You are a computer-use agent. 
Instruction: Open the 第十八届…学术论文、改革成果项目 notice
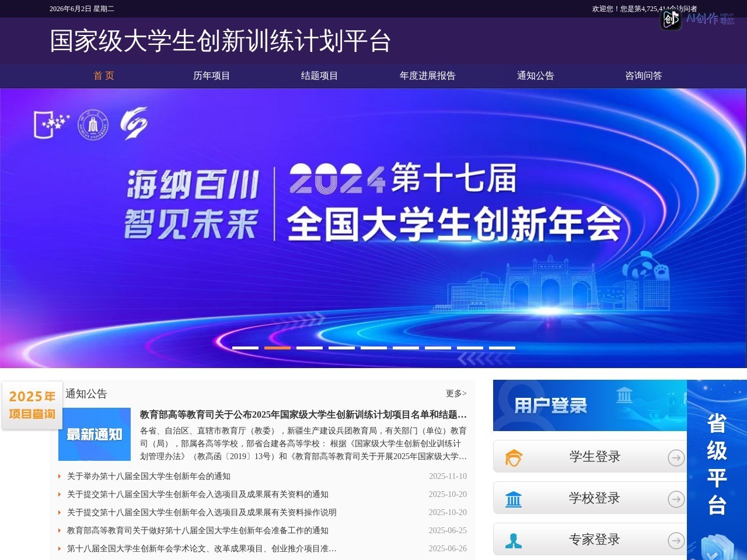[x=202, y=548]
